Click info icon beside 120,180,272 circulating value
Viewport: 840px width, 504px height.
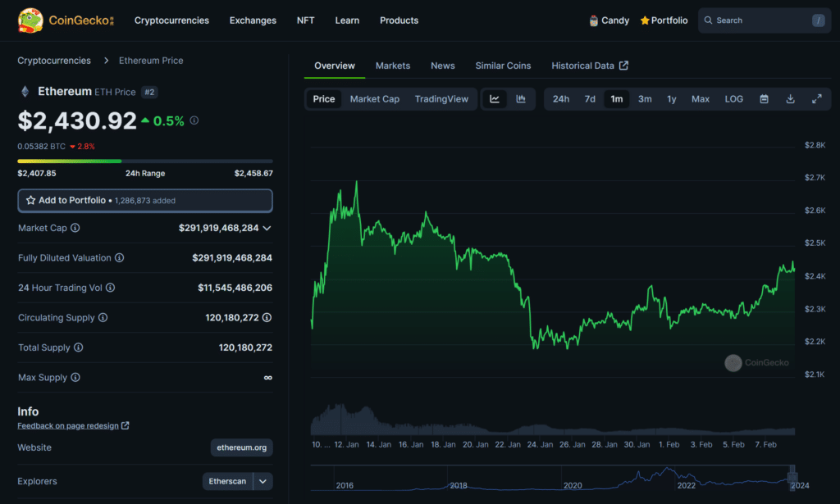(267, 318)
